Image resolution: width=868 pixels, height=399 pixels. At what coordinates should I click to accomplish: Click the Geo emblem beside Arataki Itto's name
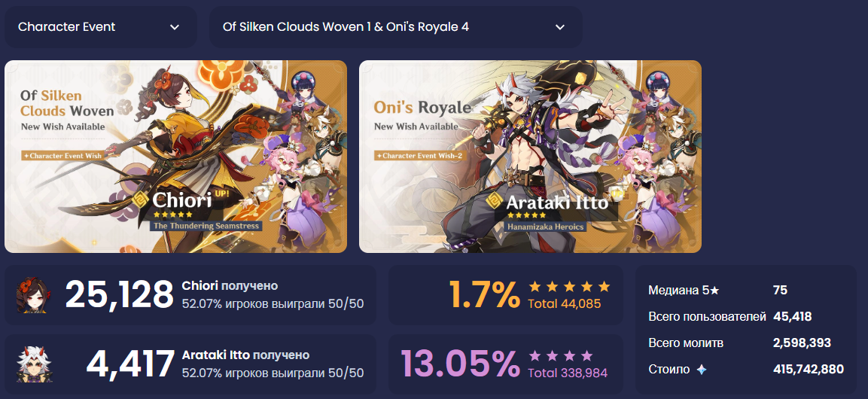click(x=495, y=200)
